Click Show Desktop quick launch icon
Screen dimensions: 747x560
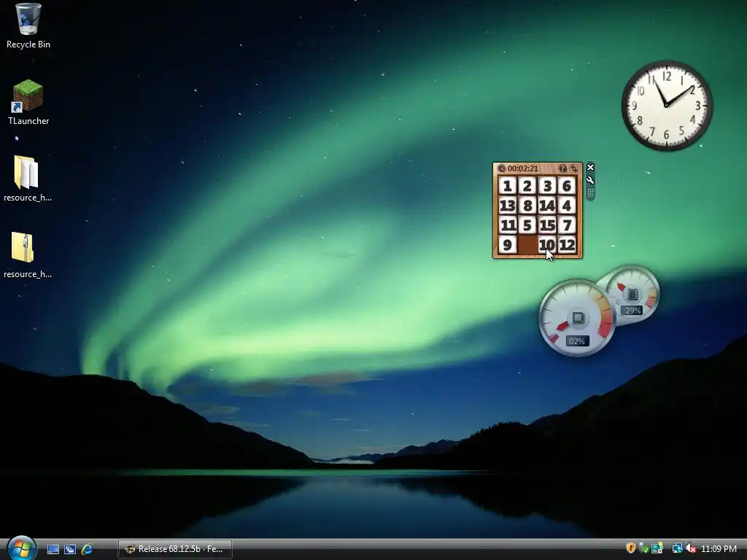(x=53, y=549)
